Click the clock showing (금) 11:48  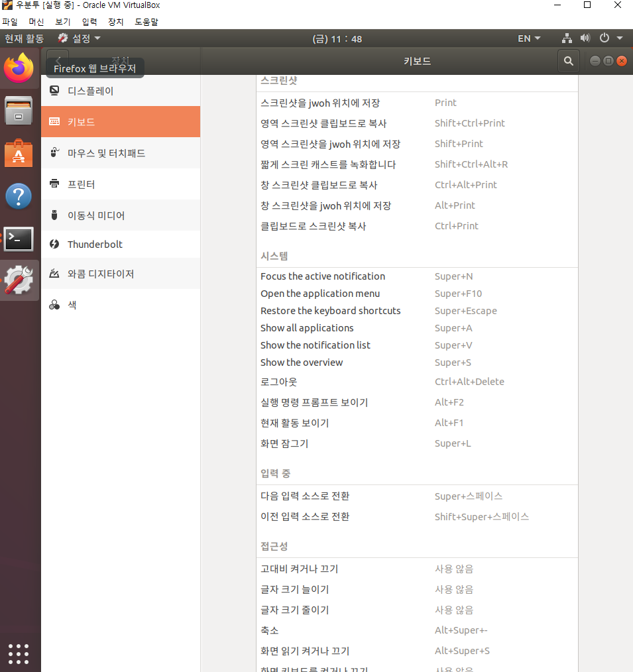point(337,39)
